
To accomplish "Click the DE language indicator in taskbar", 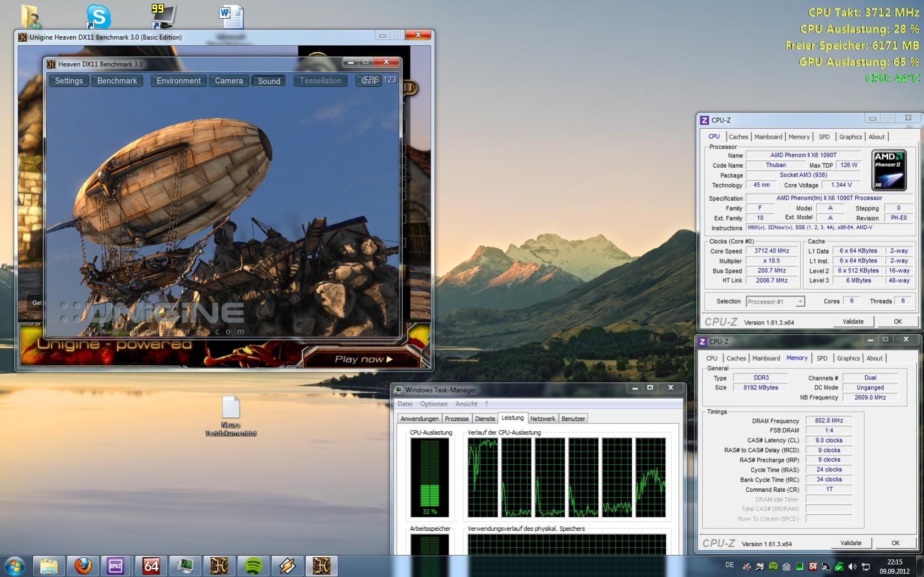I will coord(730,565).
